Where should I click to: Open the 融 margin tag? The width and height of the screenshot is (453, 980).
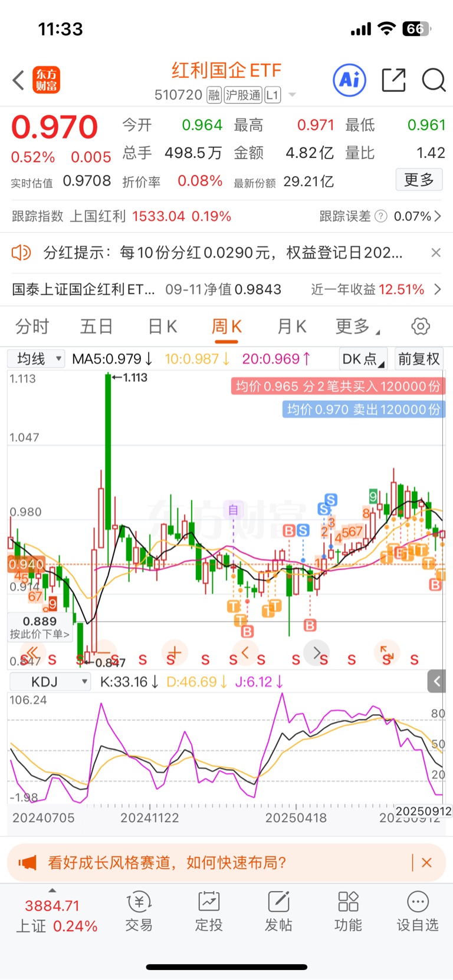tap(214, 95)
